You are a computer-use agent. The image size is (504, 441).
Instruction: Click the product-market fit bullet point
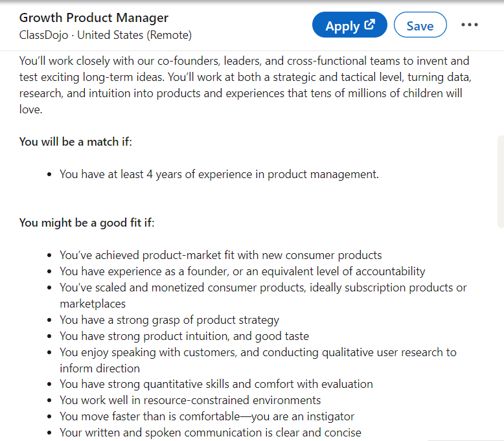pos(220,255)
